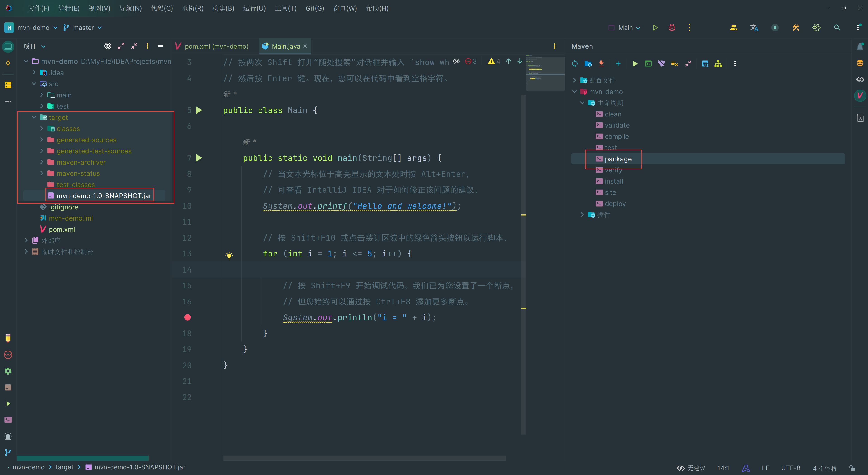868x475 pixels.
Task: Click LF line separator status
Action: point(766,468)
